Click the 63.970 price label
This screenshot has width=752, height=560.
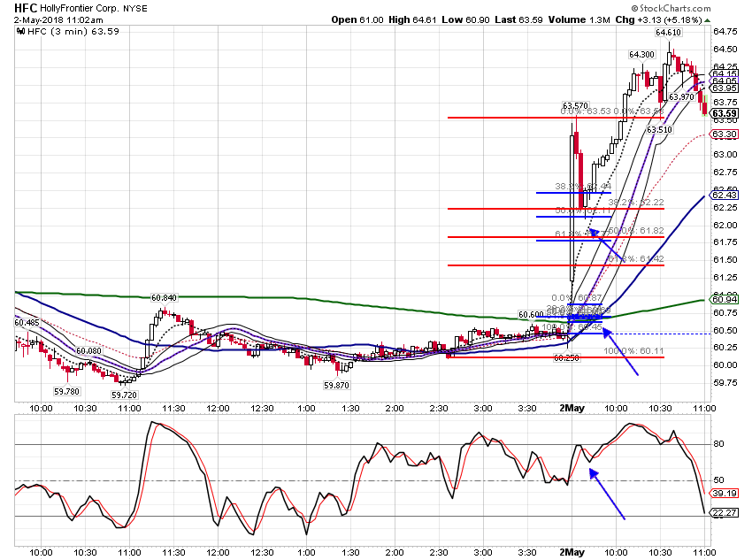(x=681, y=96)
